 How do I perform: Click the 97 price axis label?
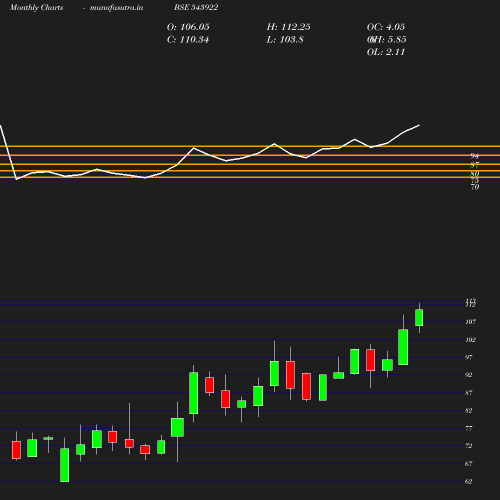pyautogui.click(x=469, y=357)
